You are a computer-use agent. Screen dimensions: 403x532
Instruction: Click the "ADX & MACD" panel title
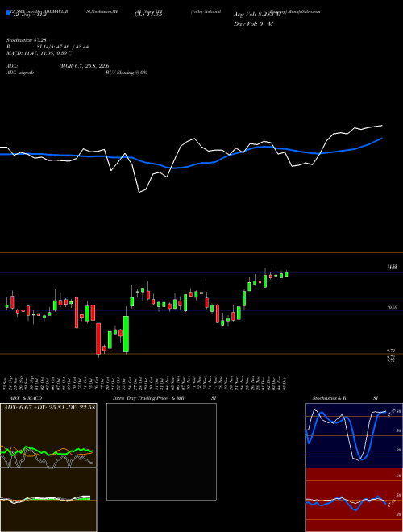click(x=26, y=398)
